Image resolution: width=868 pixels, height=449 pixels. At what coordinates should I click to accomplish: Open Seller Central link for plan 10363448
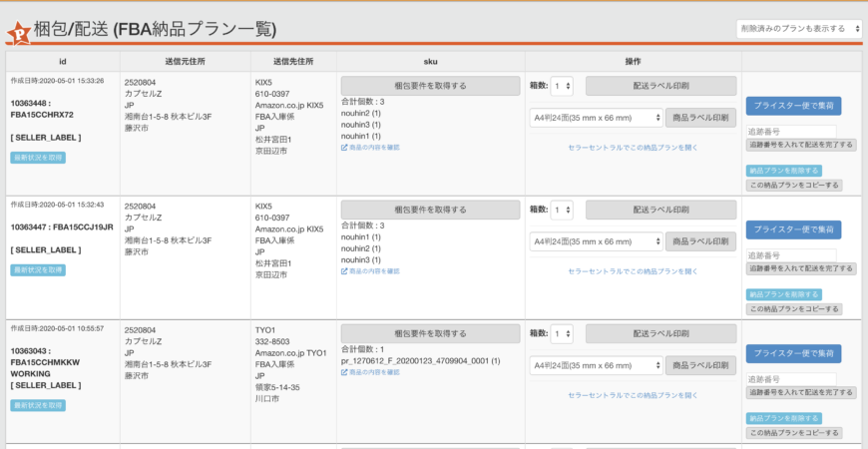(x=633, y=148)
